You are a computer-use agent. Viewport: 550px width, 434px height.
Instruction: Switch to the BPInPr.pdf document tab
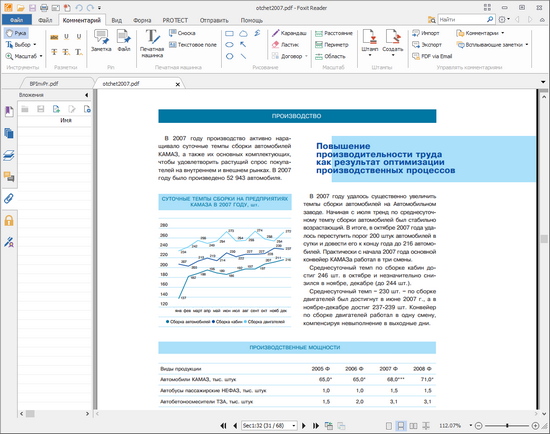point(44,84)
